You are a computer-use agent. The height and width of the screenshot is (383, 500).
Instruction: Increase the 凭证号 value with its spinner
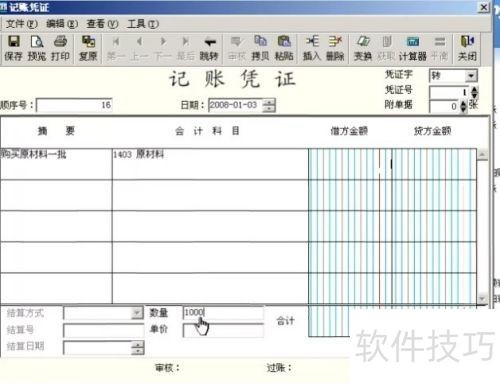pyautogui.click(x=474, y=89)
